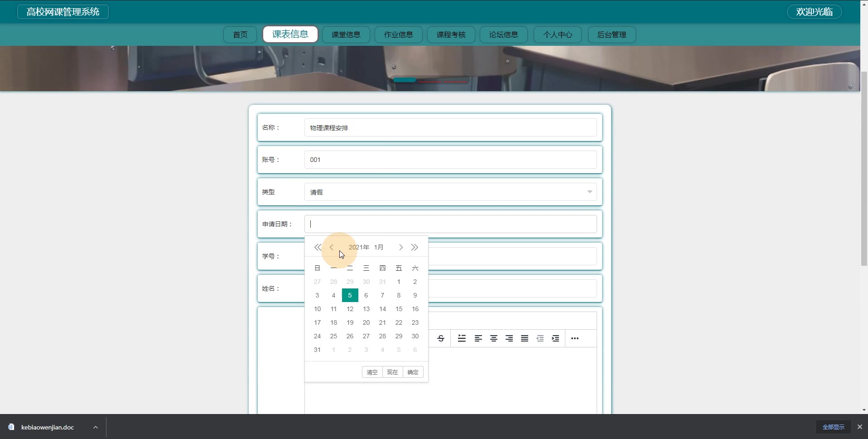
Task: Align text left in editor
Action: coord(478,338)
